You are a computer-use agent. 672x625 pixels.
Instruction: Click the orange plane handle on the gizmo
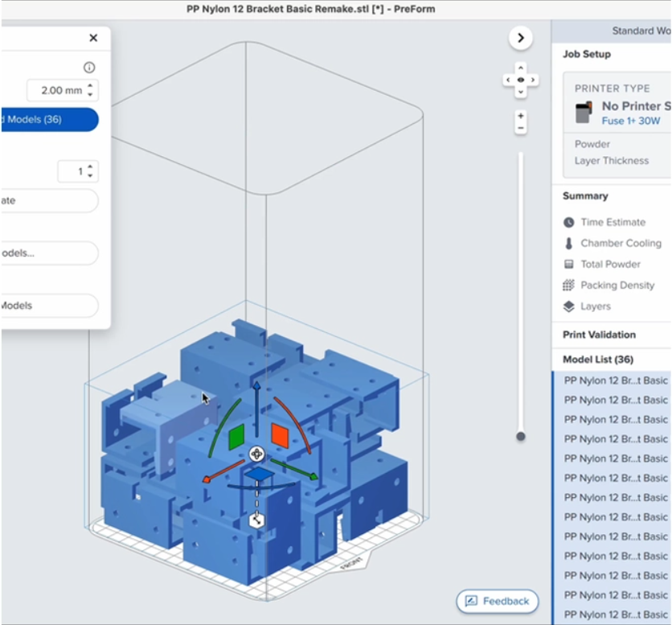(x=279, y=434)
